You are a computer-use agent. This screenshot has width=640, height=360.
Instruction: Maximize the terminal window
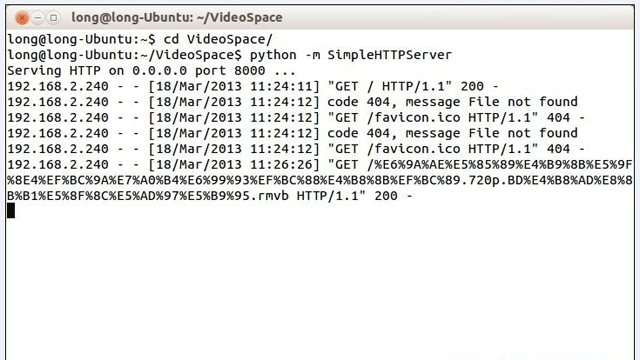point(53,18)
